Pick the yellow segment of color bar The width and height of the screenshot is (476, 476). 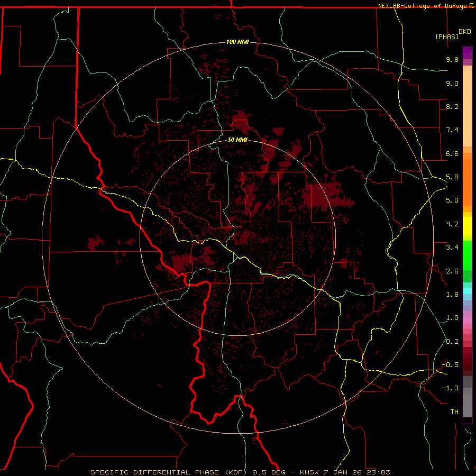tap(467, 226)
